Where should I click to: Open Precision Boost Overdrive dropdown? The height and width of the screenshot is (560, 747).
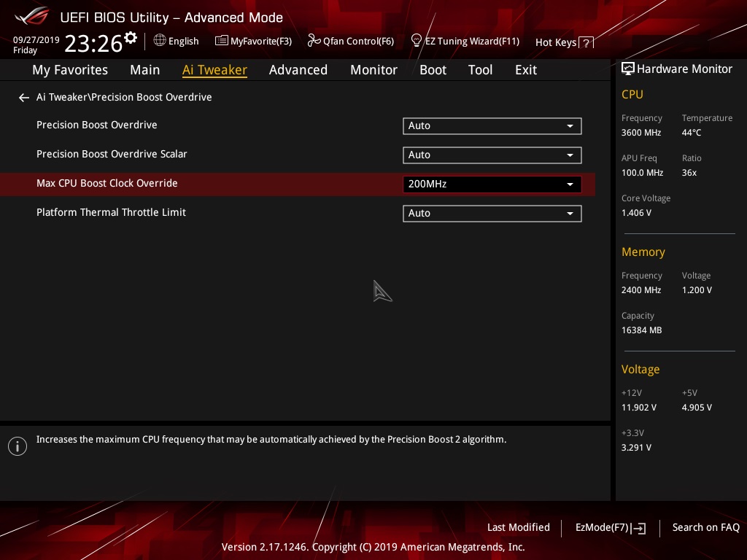[492, 125]
